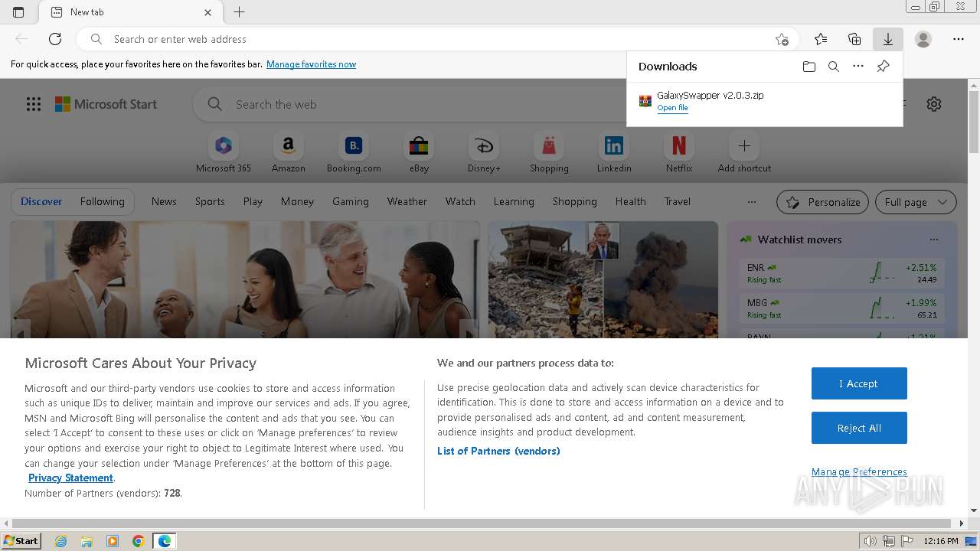The height and width of the screenshot is (551, 980).
Task: Click the Microsoft Start logo
Action: click(106, 104)
